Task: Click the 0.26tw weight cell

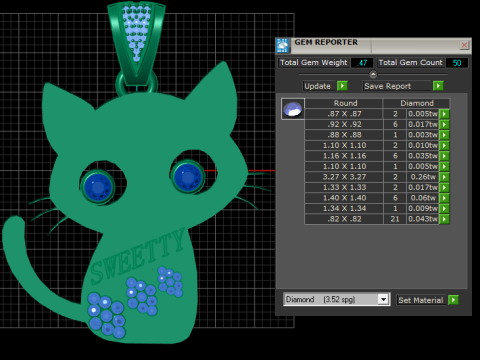Action: [423, 177]
